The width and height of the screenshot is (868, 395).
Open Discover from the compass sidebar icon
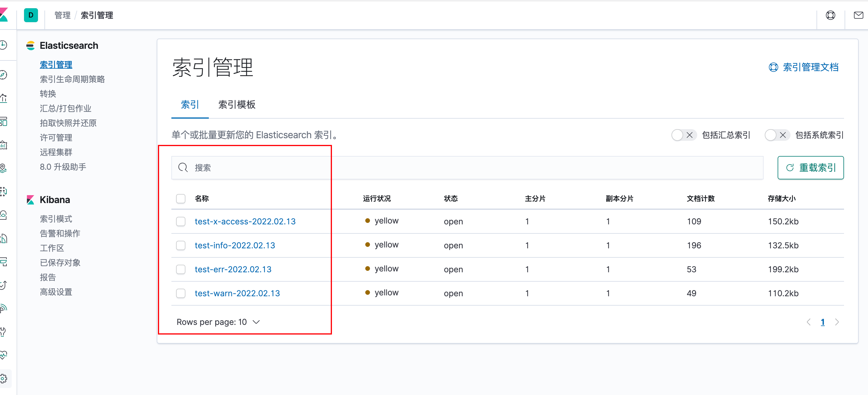click(4, 75)
